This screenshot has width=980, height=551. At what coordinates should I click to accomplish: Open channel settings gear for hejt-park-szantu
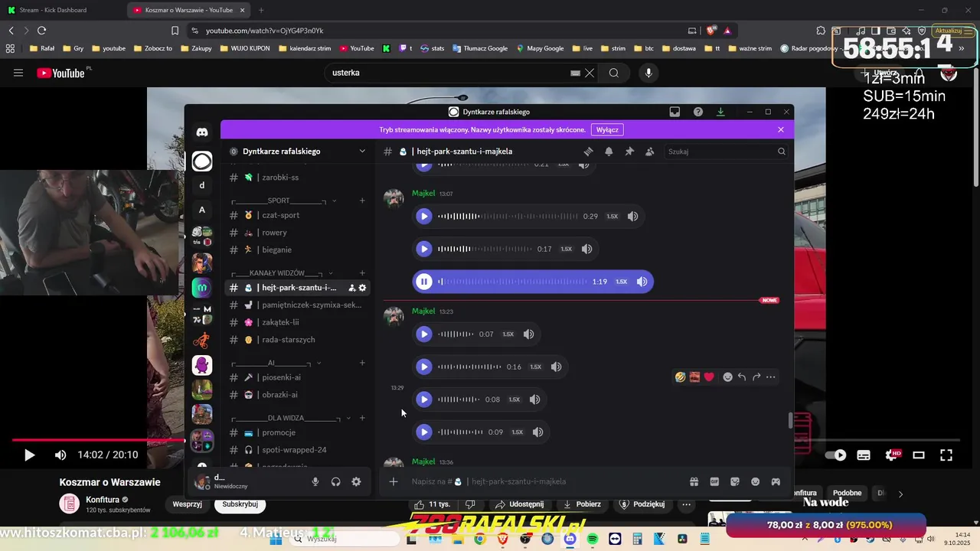click(362, 288)
